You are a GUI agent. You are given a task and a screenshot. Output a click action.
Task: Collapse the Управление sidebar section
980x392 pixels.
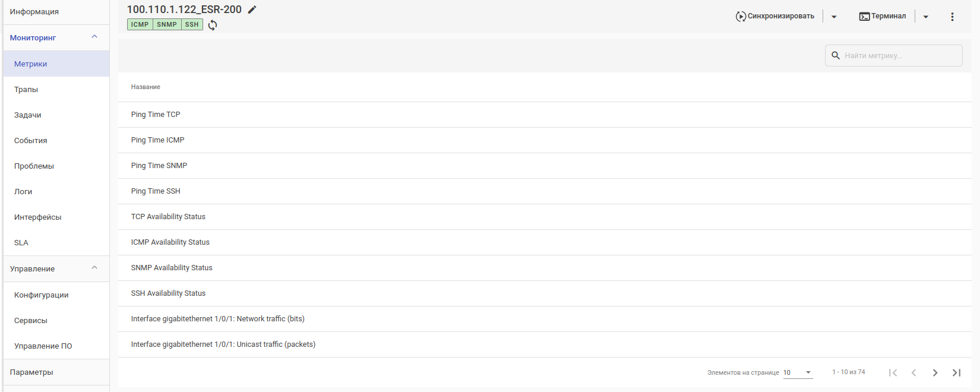(94, 268)
